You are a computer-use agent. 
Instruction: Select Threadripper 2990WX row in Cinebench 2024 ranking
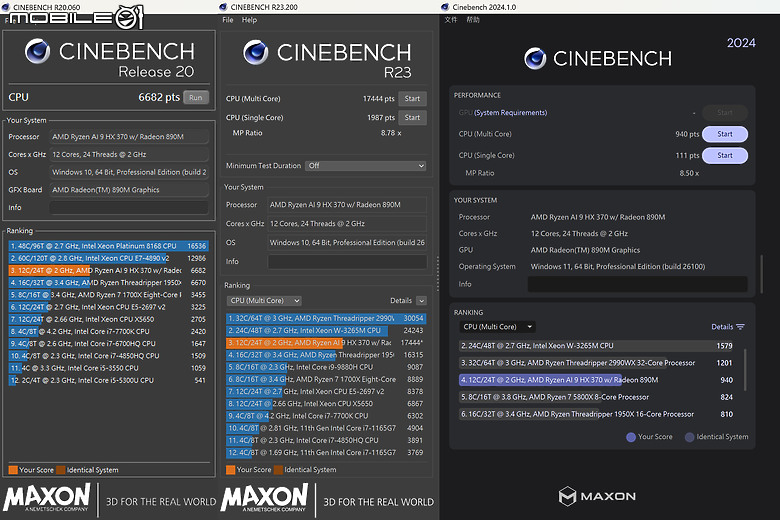click(x=596, y=363)
